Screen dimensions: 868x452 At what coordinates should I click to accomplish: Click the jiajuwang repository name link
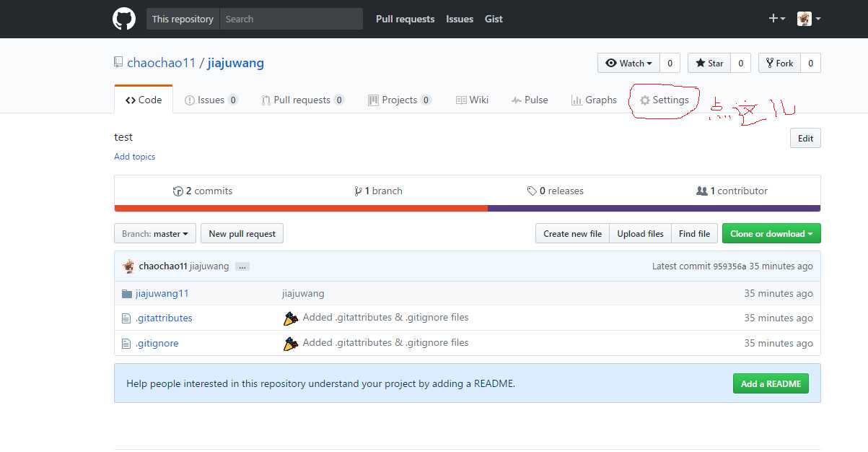click(236, 63)
